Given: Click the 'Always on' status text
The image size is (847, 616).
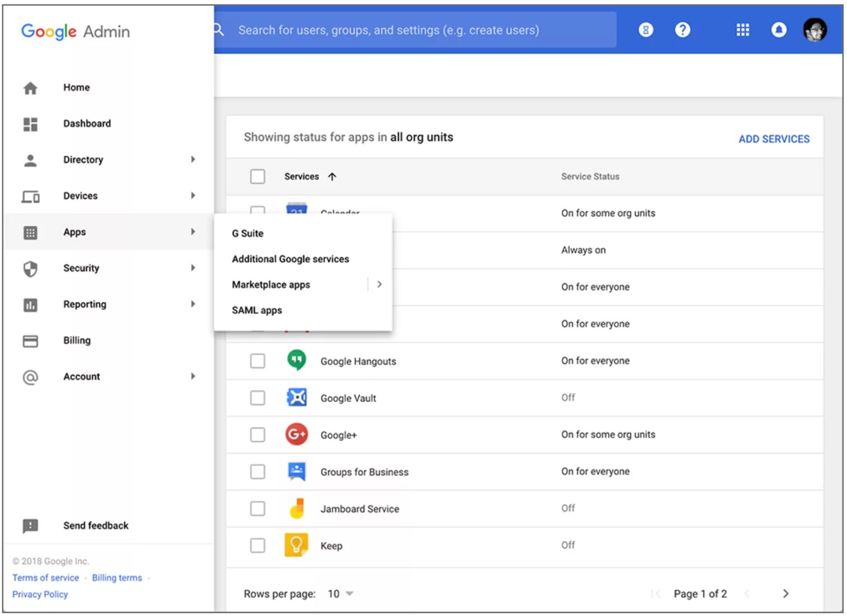Looking at the screenshot, I should [x=583, y=250].
